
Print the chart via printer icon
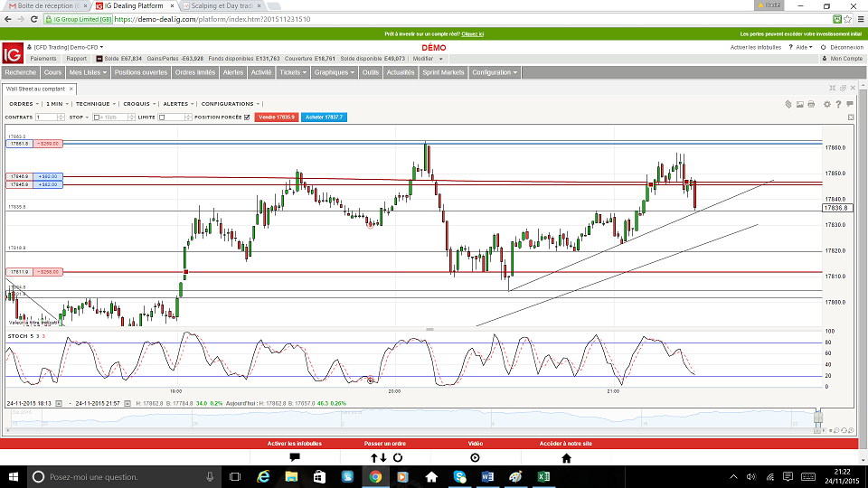tap(811, 104)
